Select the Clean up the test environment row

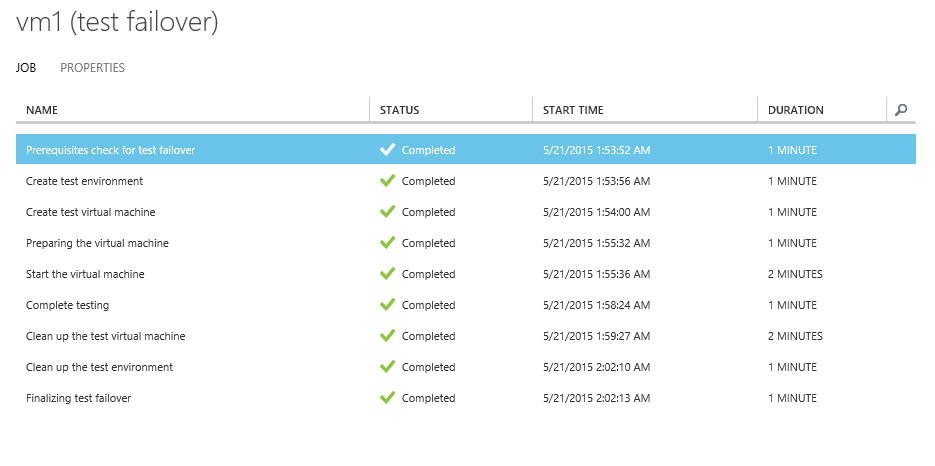click(466, 367)
